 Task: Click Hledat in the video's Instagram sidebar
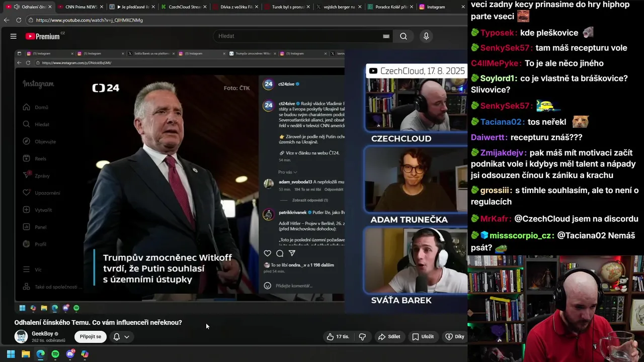click(x=36, y=124)
